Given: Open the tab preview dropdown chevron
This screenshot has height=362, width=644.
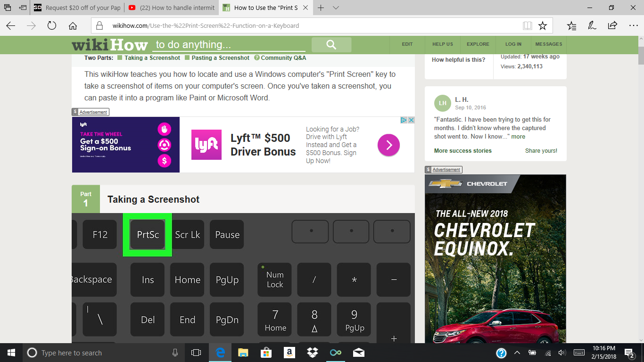Looking at the screenshot, I should click(x=336, y=8).
